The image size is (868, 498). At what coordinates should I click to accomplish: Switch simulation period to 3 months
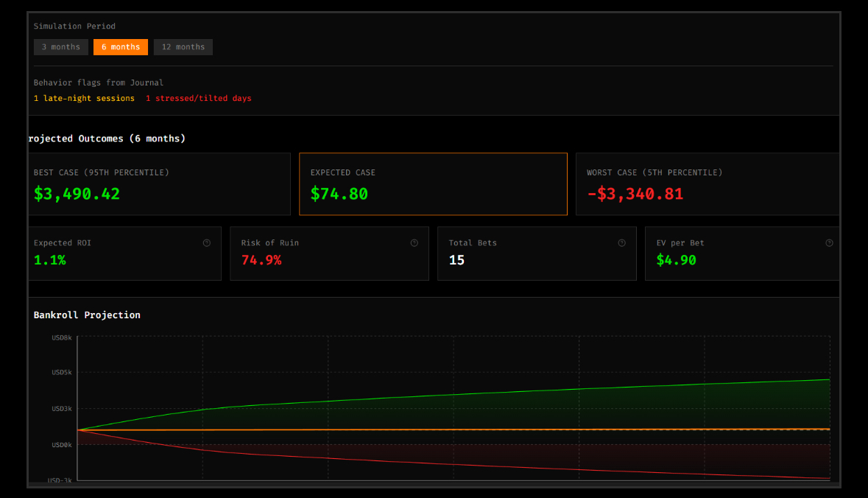click(60, 46)
